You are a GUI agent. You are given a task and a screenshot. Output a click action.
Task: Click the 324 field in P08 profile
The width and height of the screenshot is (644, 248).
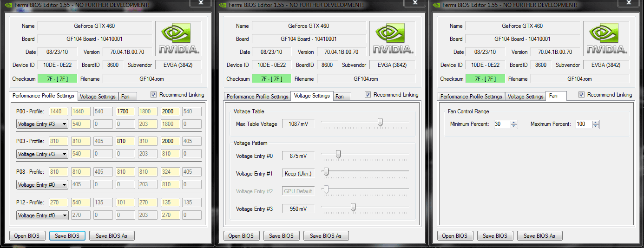(170, 172)
